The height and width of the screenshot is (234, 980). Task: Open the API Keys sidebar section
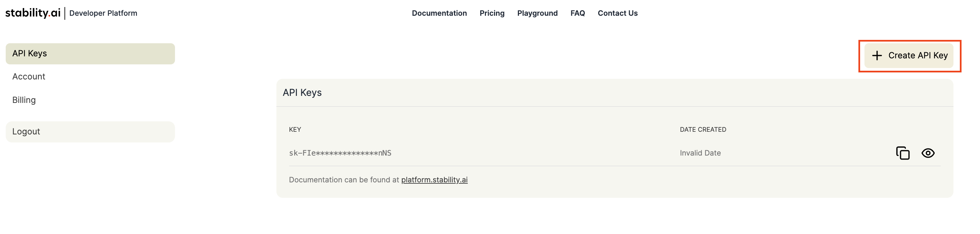[x=90, y=54]
